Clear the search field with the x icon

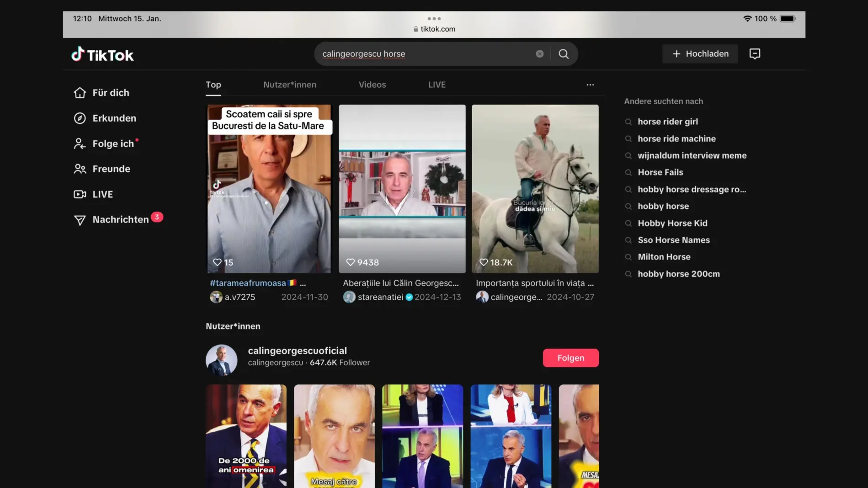pyautogui.click(x=539, y=54)
